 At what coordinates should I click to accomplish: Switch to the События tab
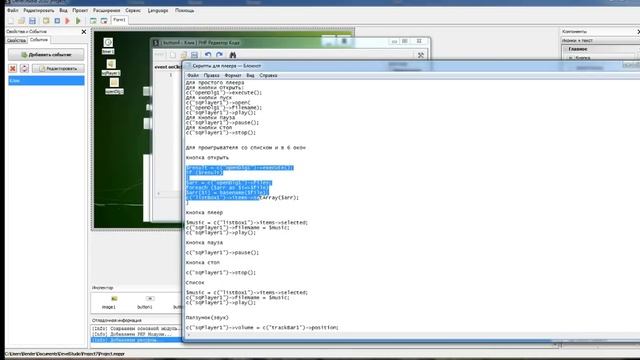point(39,40)
